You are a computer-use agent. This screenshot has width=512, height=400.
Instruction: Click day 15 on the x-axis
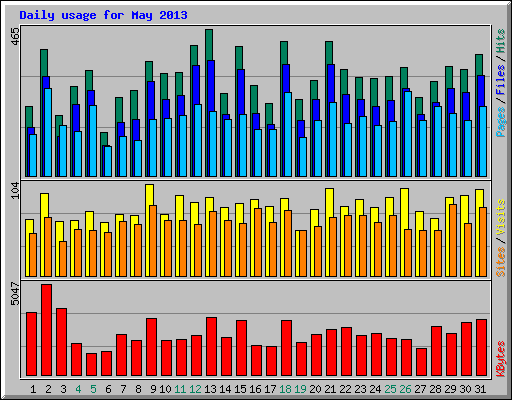pos(240,389)
